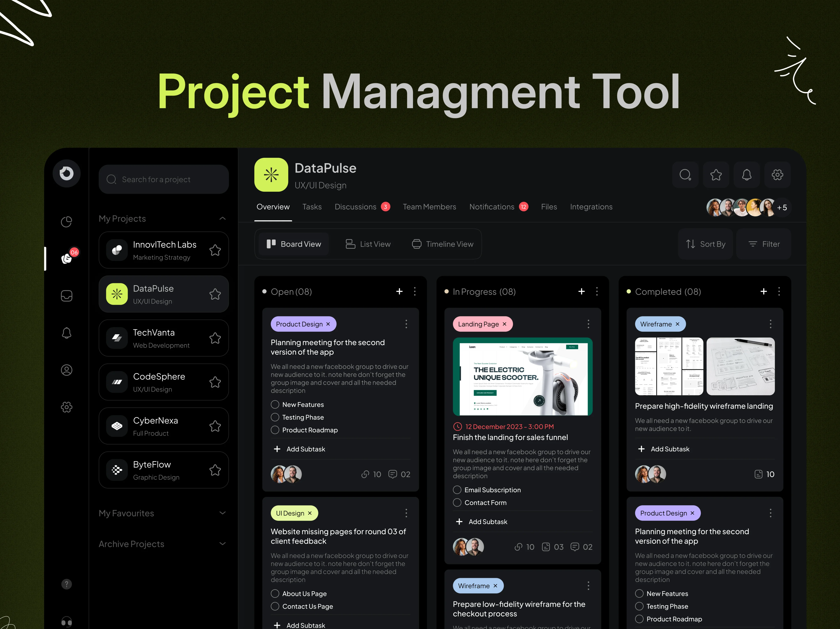Click the +5 team members avatar
840x629 pixels.
[782, 207]
